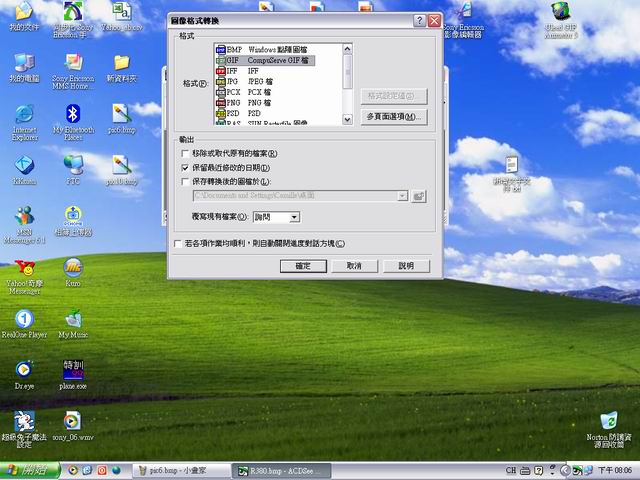Uncheck 保留最近修改的日期 checkbox
This screenshot has height=480, width=640.
(x=185, y=168)
